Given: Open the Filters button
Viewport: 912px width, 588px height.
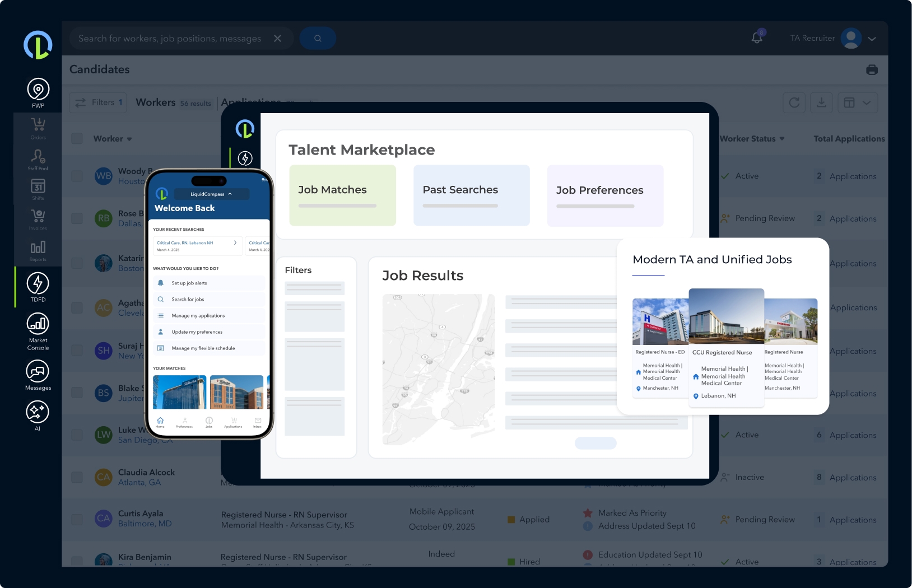Looking at the screenshot, I should (98, 102).
